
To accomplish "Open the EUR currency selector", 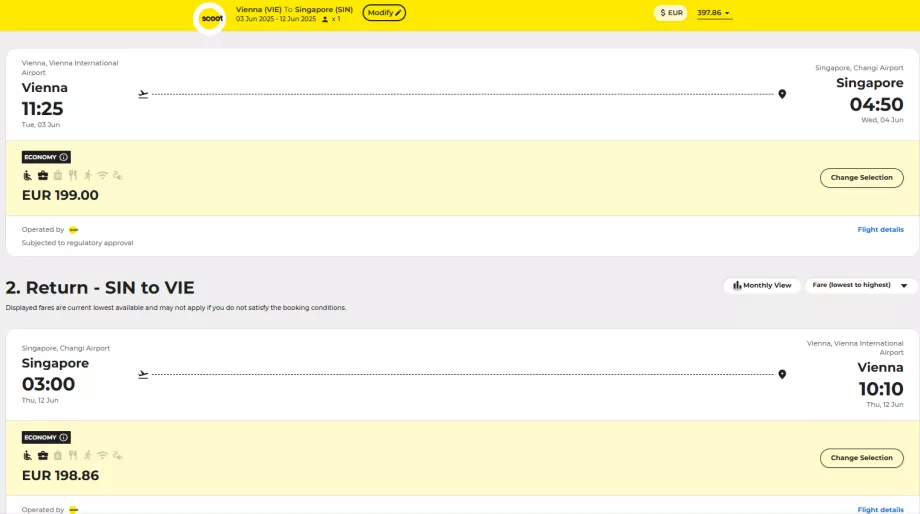I will (671, 13).
